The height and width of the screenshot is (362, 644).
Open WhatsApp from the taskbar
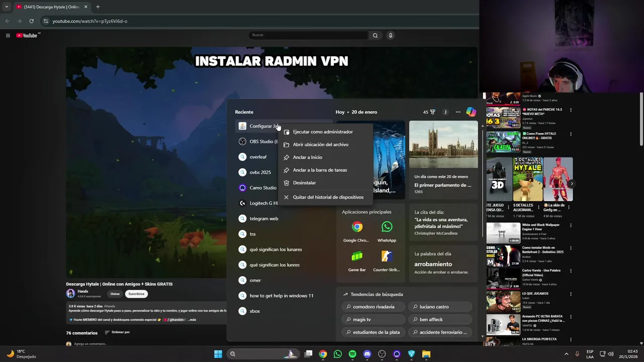pyautogui.click(x=338, y=354)
